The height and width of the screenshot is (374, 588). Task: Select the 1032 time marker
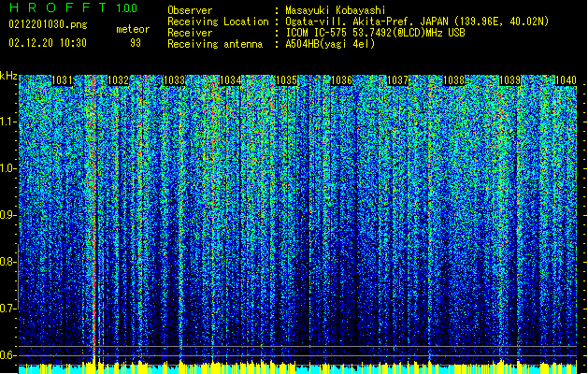tap(119, 81)
